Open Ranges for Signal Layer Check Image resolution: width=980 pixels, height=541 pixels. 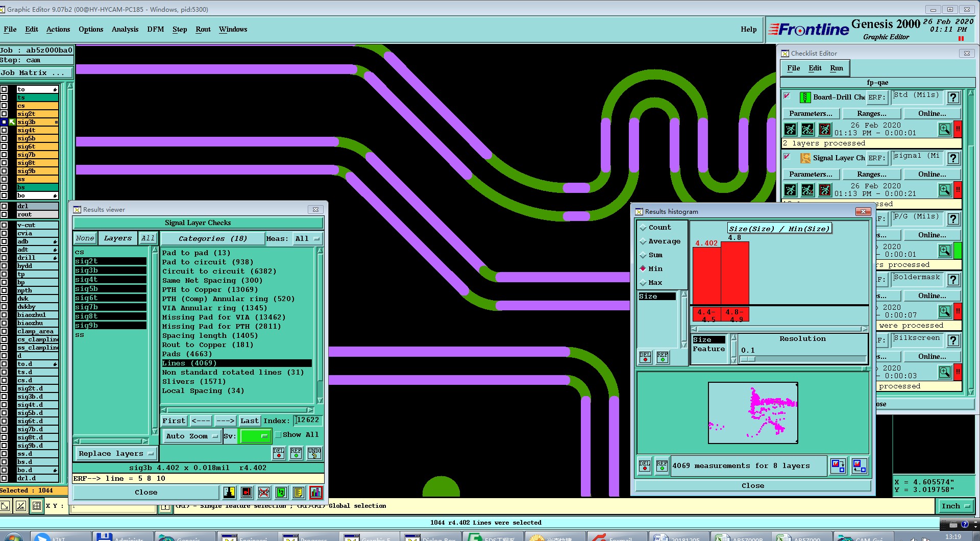pyautogui.click(x=871, y=174)
